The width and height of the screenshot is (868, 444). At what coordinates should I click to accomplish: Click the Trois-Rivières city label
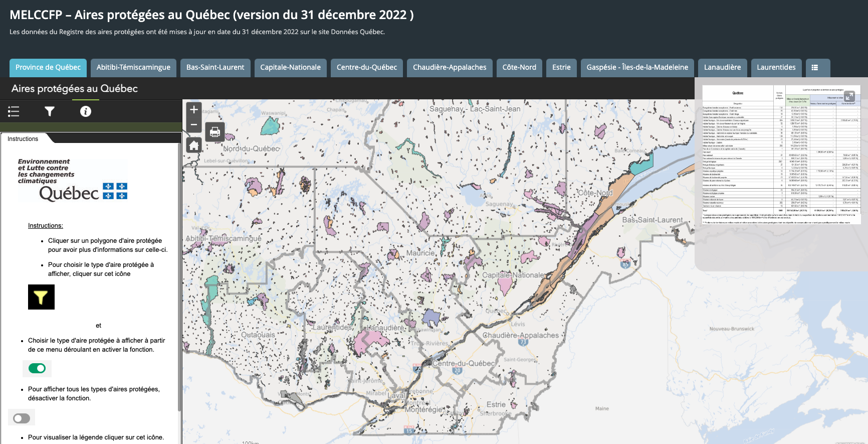pyautogui.click(x=429, y=344)
